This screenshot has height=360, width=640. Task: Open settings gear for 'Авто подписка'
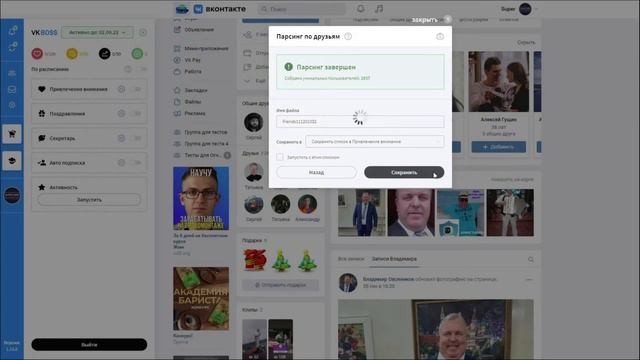coord(121,162)
